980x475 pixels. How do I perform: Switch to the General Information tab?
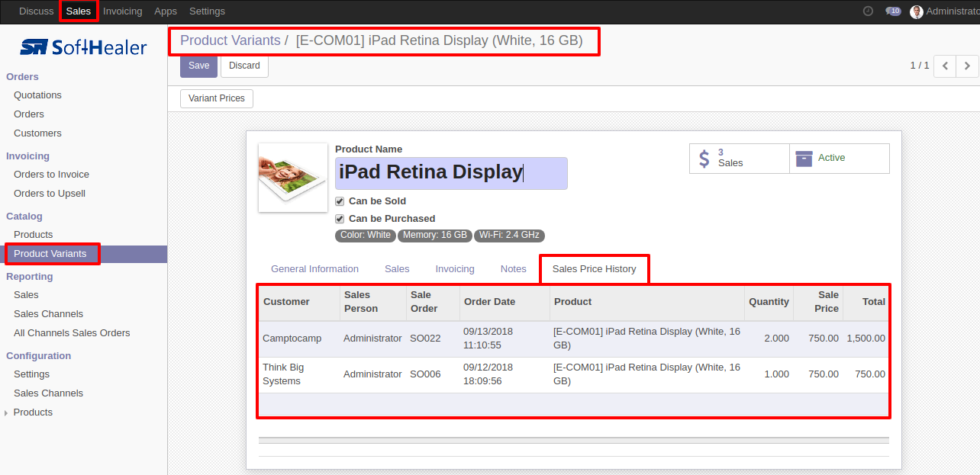point(314,269)
